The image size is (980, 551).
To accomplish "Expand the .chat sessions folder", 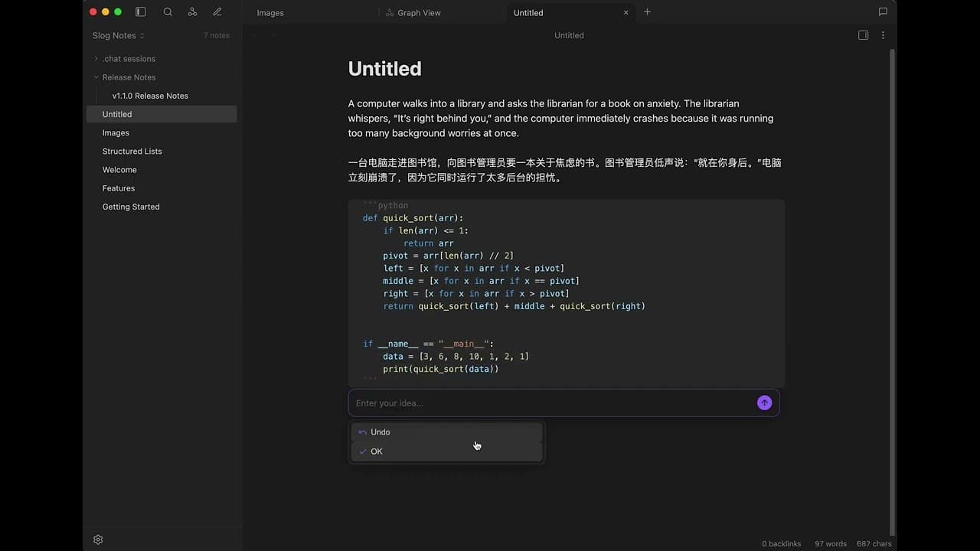I will (96, 58).
